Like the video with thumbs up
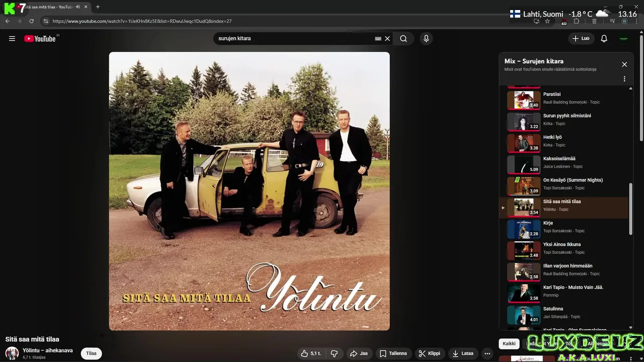 point(311,353)
